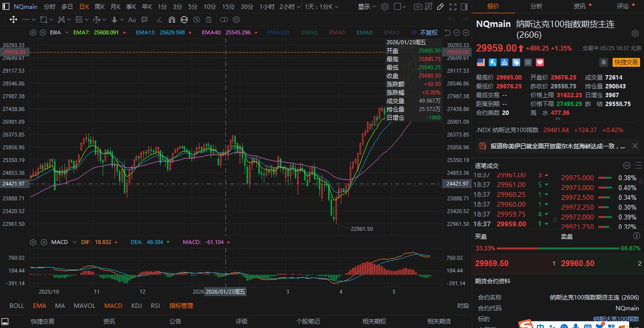Screen dimensions: 644x328
Task: Switch to 日K daily chart
Action: point(84,7)
